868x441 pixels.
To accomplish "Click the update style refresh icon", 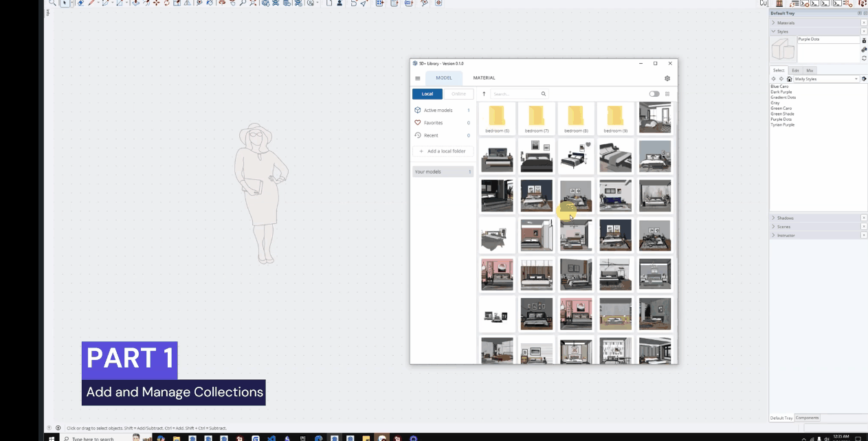I will point(864,58).
